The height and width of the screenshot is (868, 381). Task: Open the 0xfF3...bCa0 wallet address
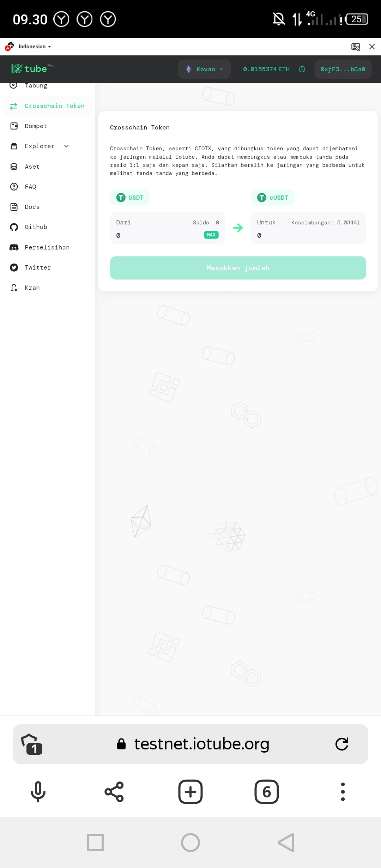coord(343,69)
